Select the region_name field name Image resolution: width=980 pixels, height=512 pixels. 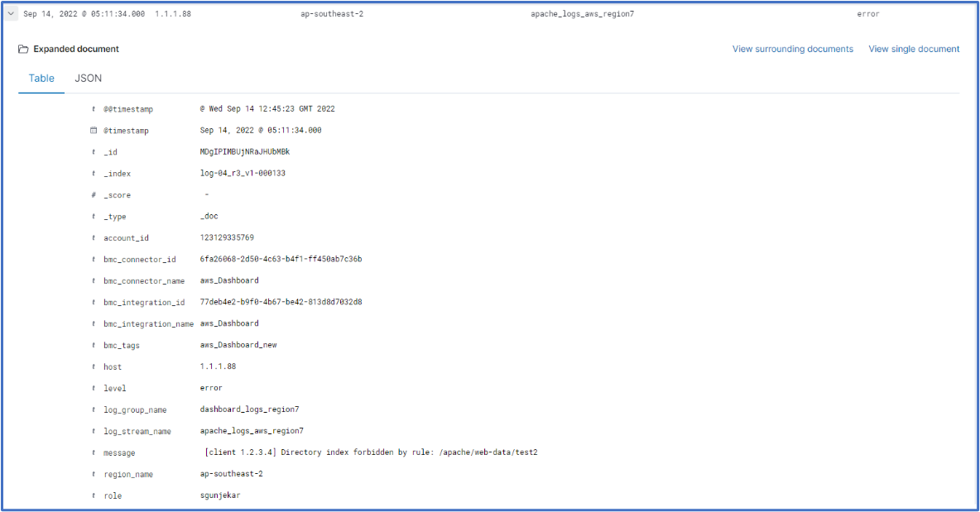pyautogui.click(x=128, y=475)
